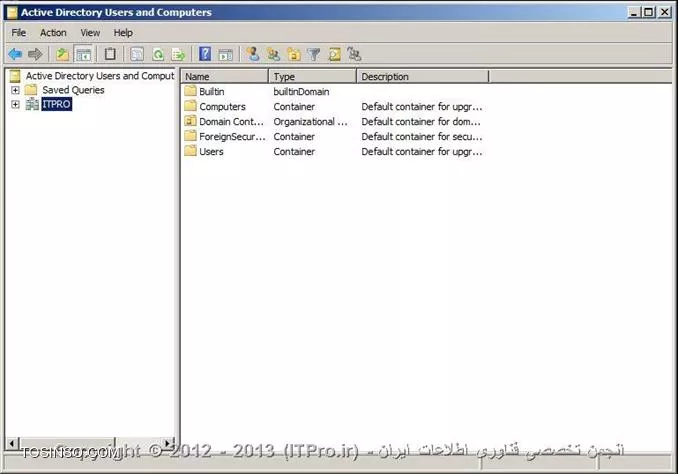The image size is (678, 474).
Task: Click the Back arrow toolbar button
Action: (15, 54)
